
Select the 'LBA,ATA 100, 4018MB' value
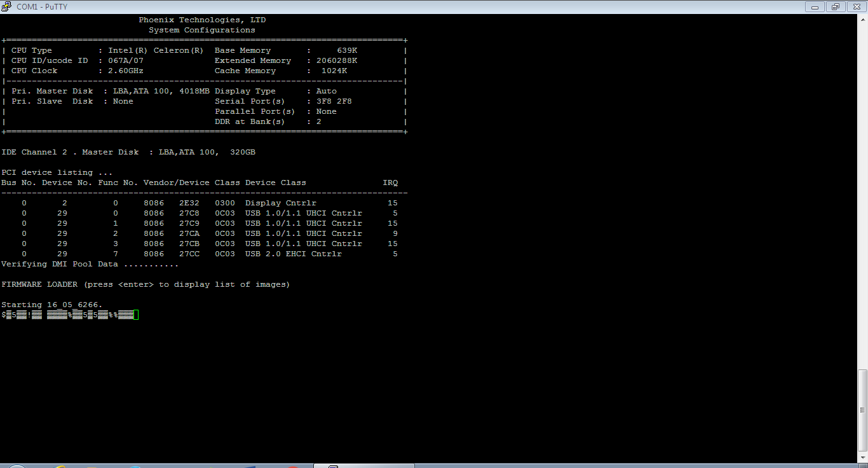click(161, 92)
